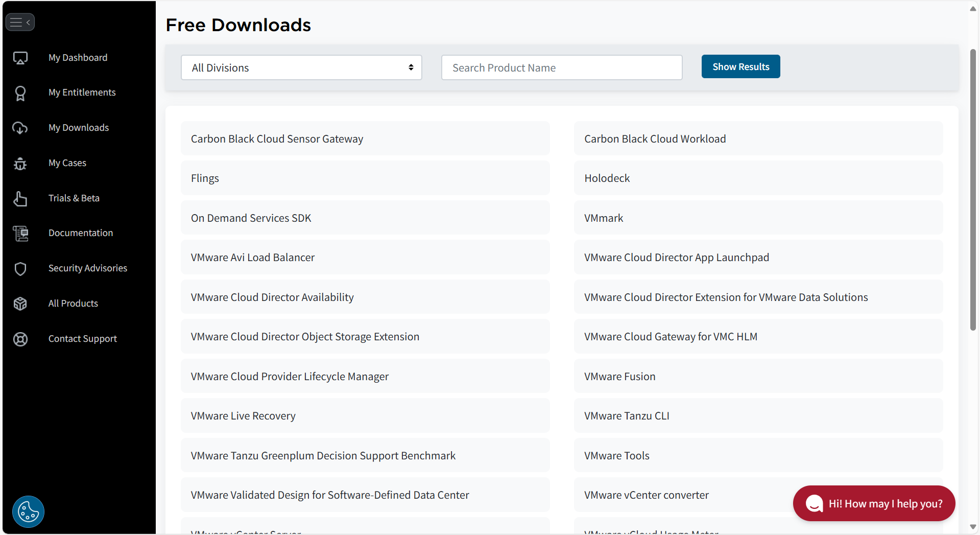Image resolution: width=980 pixels, height=535 pixels.
Task: Open VMware Validated Design for Software-Defined Data Center
Action: [365, 495]
